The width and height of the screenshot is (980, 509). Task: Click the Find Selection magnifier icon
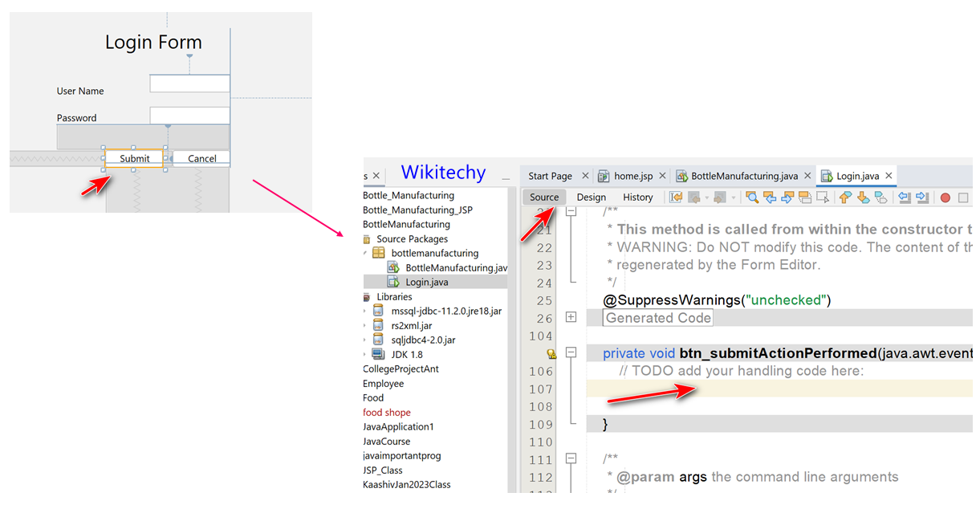(753, 197)
